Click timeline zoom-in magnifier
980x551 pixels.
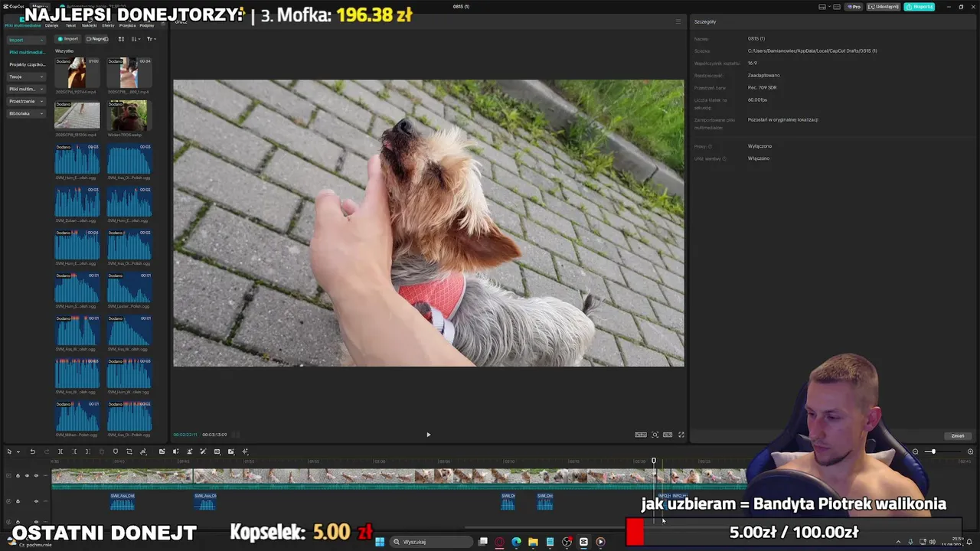pos(970,452)
